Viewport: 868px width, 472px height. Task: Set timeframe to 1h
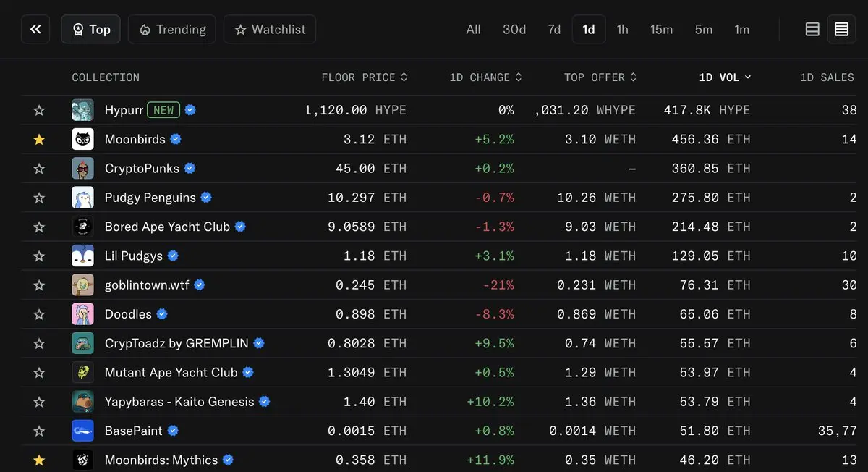coord(622,30)
